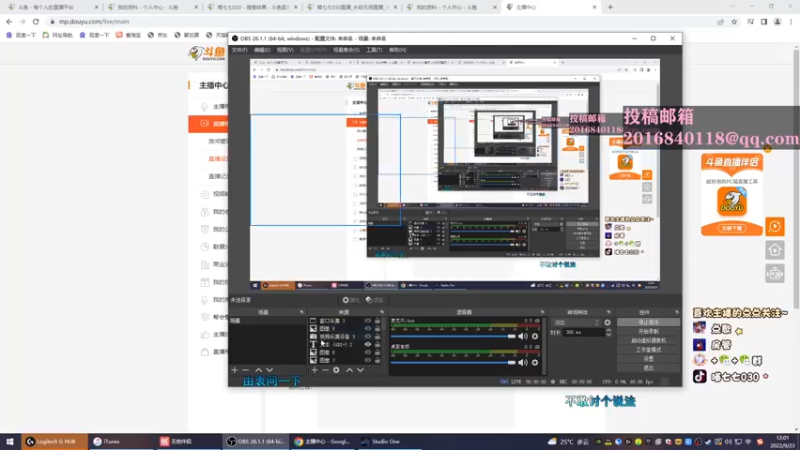This screenshot has width=800, height=450.
Task: Toggle visibility of 图像 8 source
Action: point(367,352)
